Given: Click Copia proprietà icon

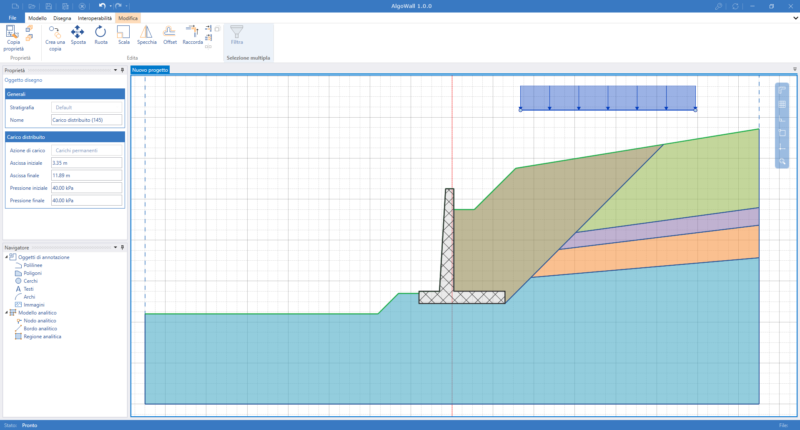Looking at the screenshot, I should click(13, 38).
